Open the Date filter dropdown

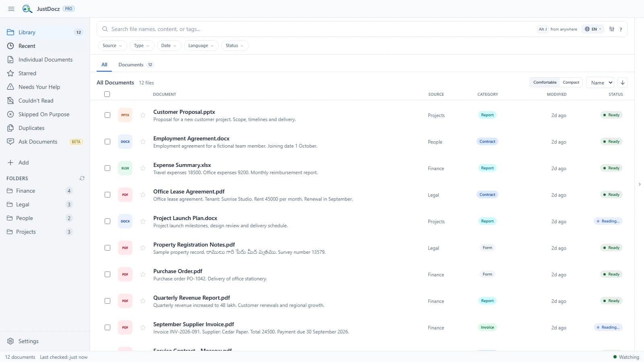click(169, 45)
